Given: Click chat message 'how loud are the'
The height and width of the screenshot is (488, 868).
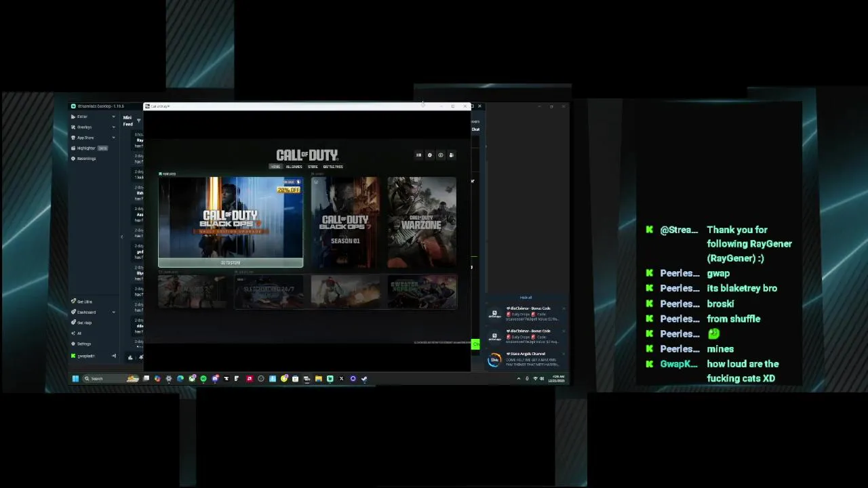Looking at the screenshot, I should click(x=743, y=364).
